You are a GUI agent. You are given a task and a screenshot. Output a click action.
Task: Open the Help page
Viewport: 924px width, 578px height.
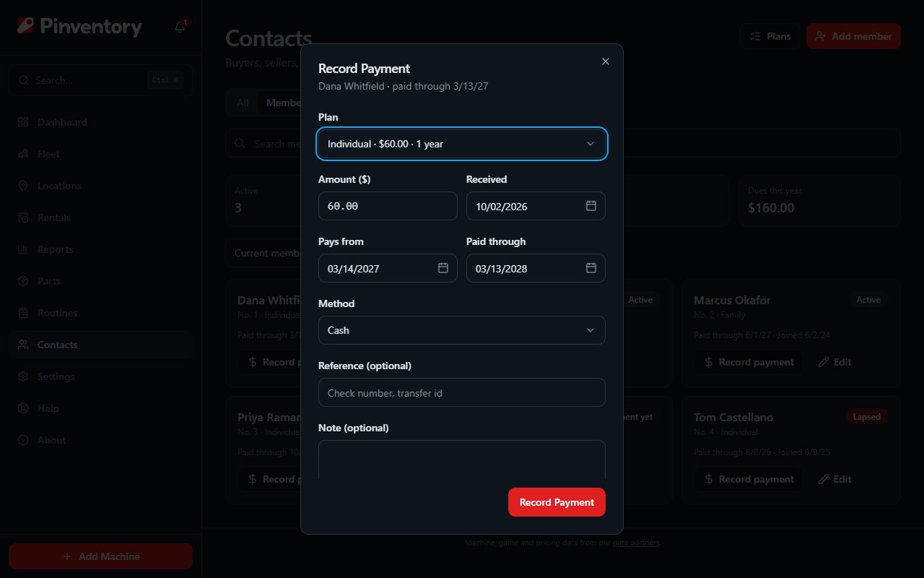(100, 408)
